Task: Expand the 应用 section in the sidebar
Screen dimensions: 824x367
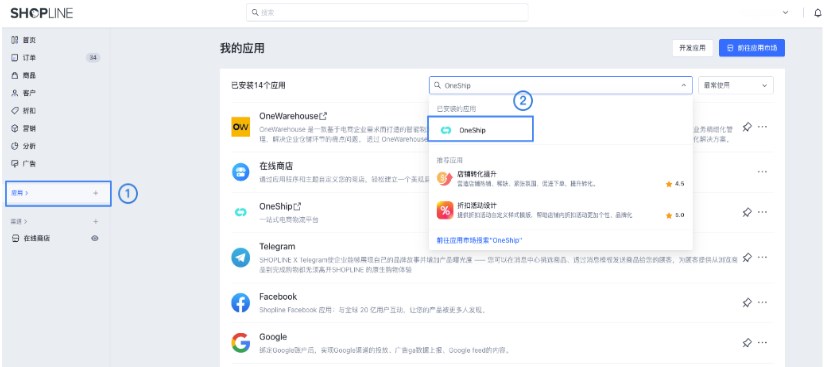Action: coord(19,193)
